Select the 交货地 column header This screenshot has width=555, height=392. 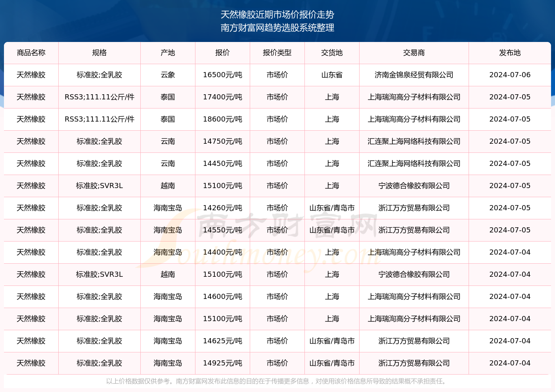(332, 53)
